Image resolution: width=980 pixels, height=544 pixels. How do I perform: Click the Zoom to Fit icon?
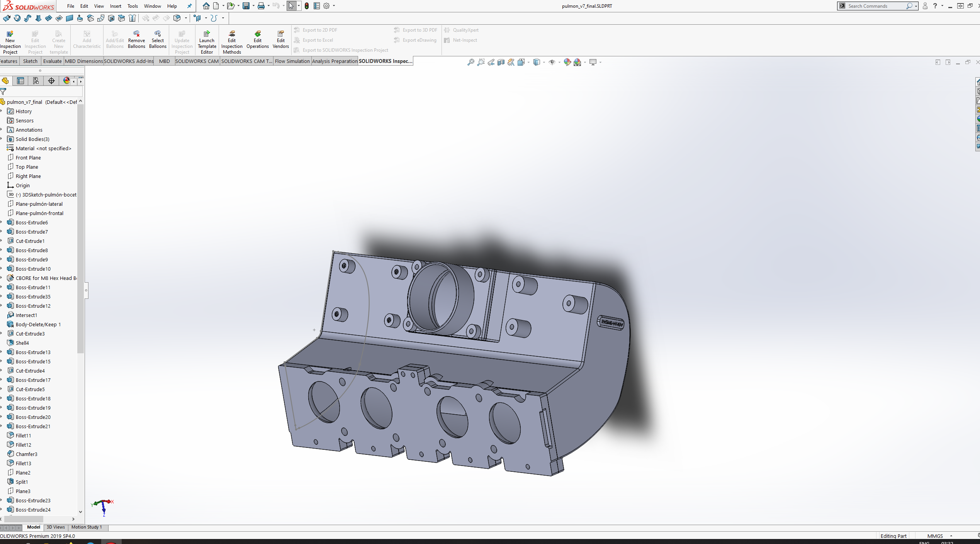click(x=470, y=62)
